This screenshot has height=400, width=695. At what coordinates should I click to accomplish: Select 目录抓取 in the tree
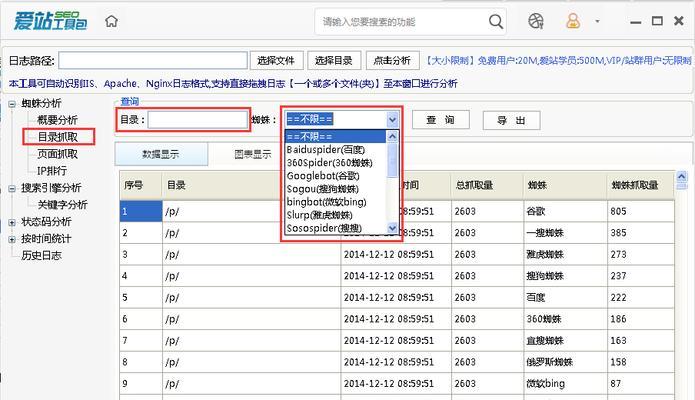pyautogui.click(x=57, y=137)
